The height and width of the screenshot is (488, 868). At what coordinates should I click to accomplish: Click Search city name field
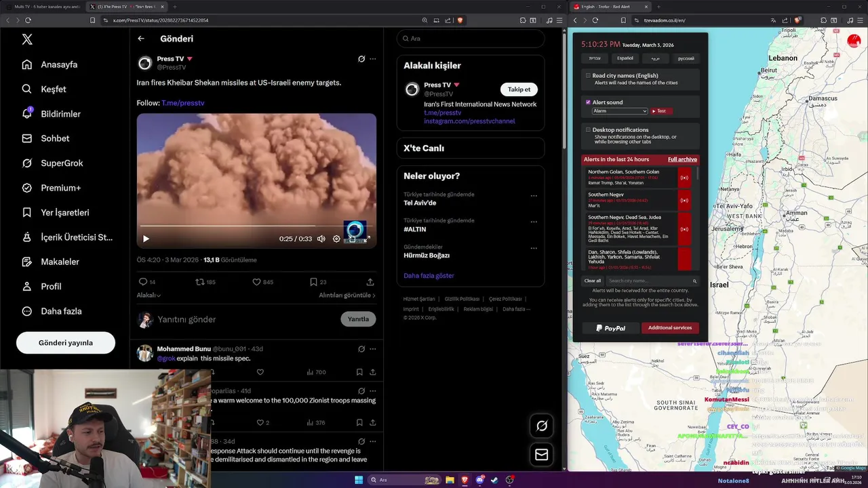(651, 281)
